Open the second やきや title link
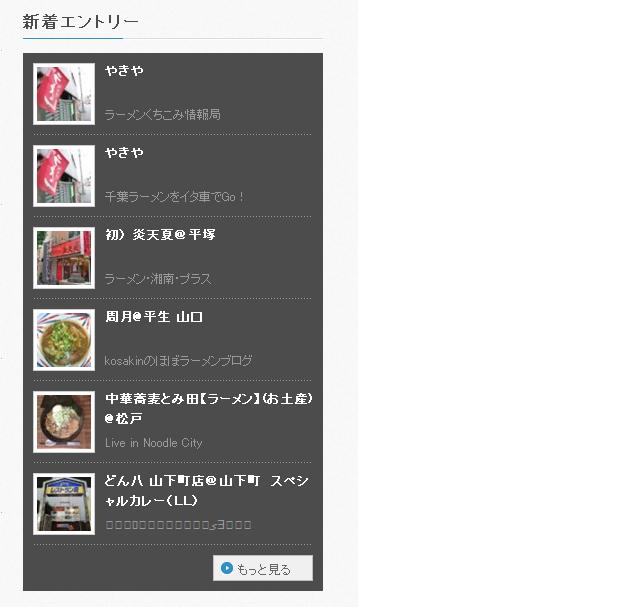The image size is (640, 607). click(x=124, y=153)
